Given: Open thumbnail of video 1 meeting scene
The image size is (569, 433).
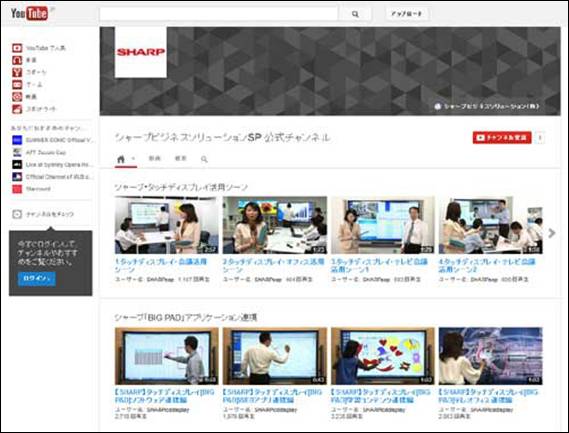Looking at the screenshot, I should [x=167, y=225].
